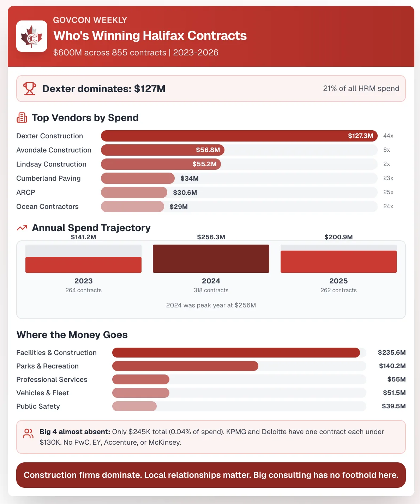
Task: Click the 'Construction firms dominate' footer banner
Action: pos(211,475)
